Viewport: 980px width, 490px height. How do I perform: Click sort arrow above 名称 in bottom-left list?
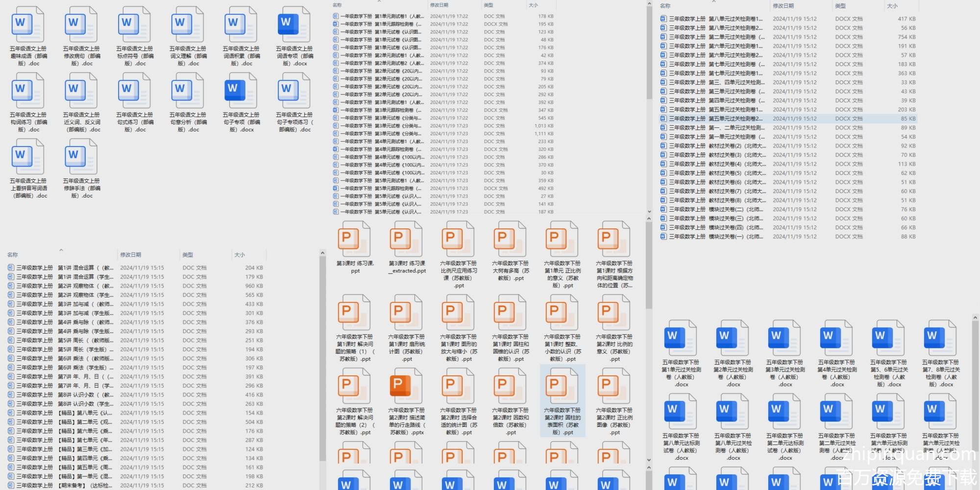pos(61,250)
